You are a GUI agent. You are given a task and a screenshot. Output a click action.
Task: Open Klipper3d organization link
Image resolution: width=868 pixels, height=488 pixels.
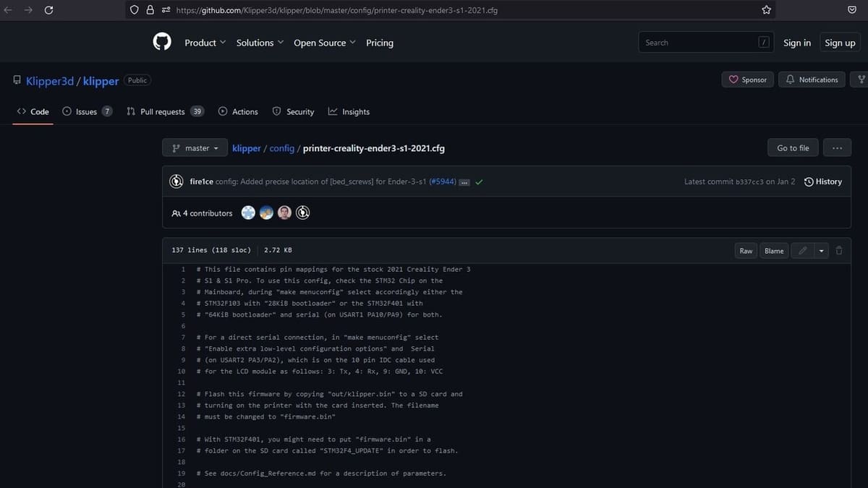pos(50,81)
